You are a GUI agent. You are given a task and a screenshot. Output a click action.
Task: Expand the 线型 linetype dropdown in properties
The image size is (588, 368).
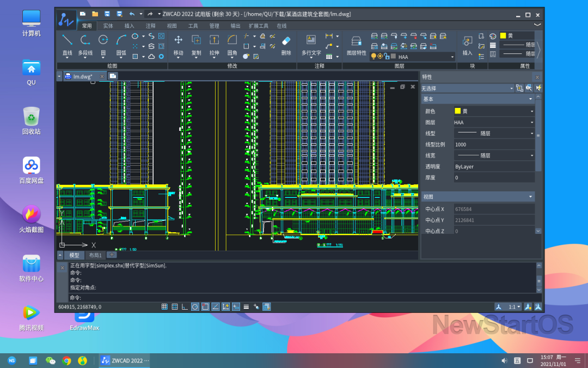[x=532, y=133]
